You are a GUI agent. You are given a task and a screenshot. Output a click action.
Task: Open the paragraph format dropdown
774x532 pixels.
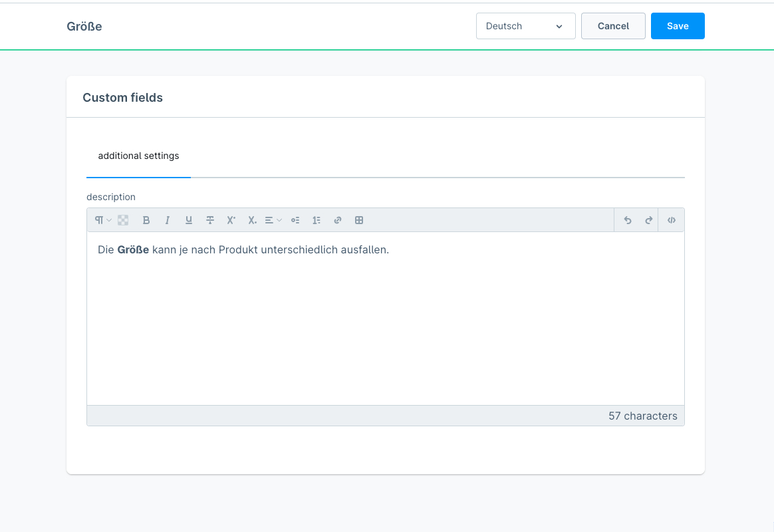pyautogui.click(x=102, y=220)
